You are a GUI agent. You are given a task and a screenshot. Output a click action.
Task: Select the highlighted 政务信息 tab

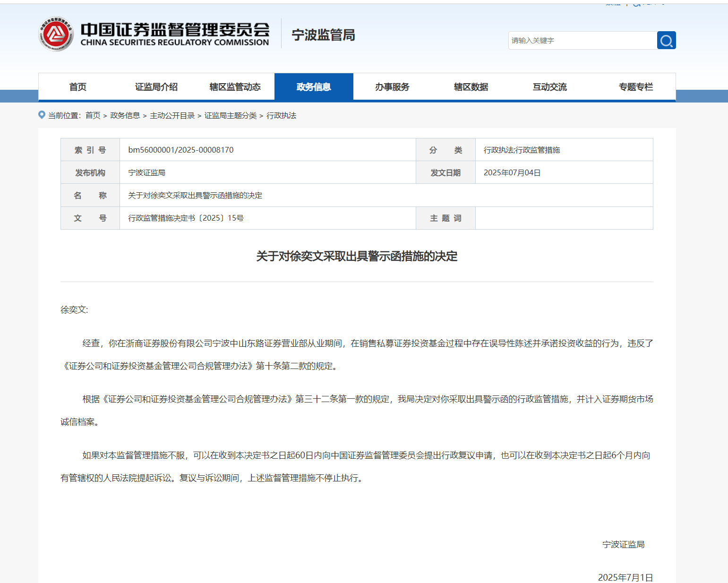[314, 87]
